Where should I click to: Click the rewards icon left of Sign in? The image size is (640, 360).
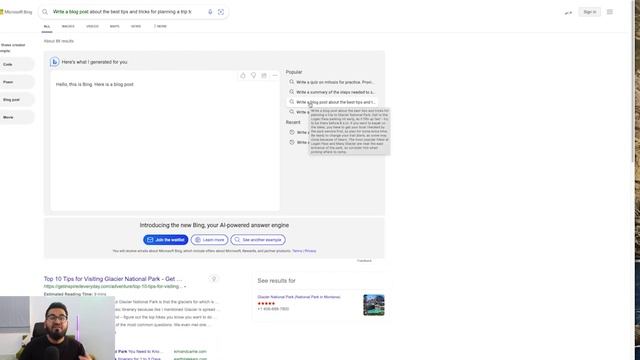(568, 13)
